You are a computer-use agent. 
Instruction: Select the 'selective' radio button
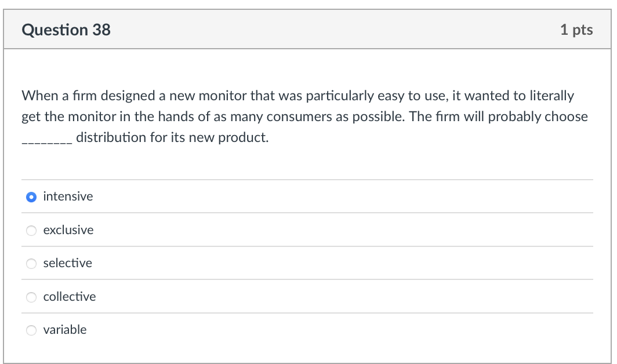pos(32,263)
